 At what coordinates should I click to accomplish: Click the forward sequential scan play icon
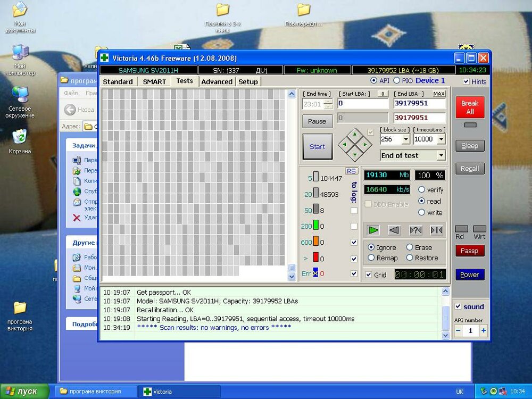point(373,230)
